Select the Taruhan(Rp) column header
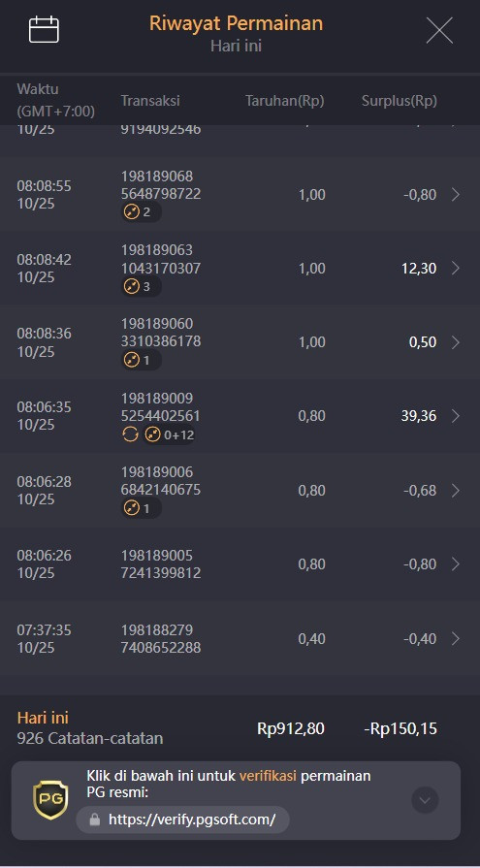 tap(284, 101)
